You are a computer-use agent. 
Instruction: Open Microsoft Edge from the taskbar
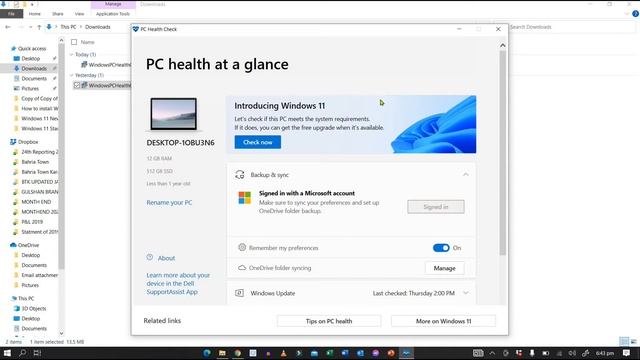coord(207,353)
